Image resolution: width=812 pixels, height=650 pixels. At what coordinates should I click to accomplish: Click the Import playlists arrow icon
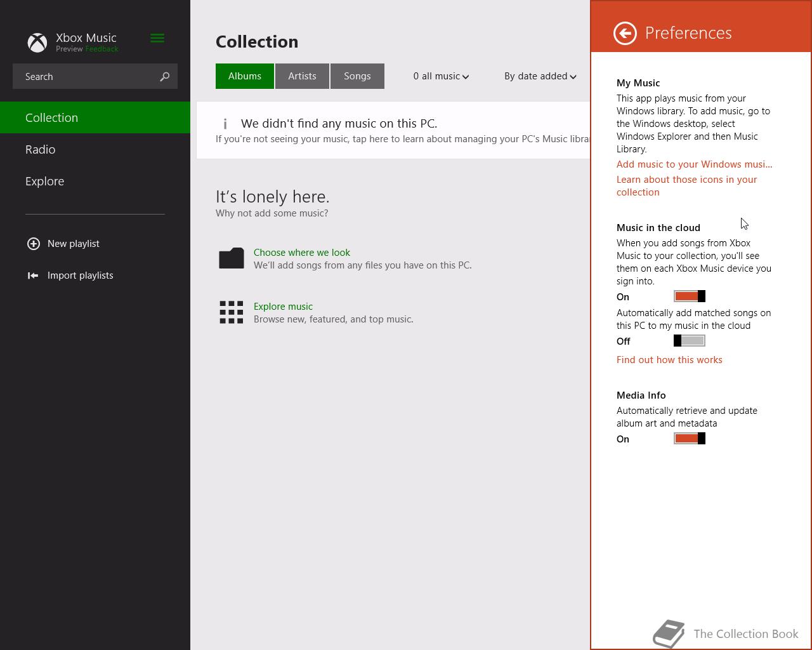[x=33, y=275]
